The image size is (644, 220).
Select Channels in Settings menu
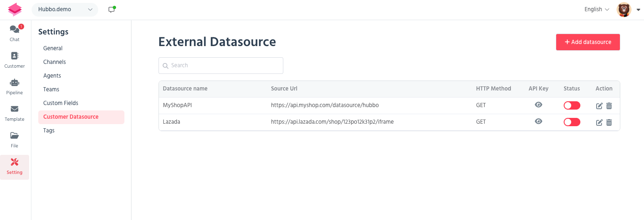[54, 62]
